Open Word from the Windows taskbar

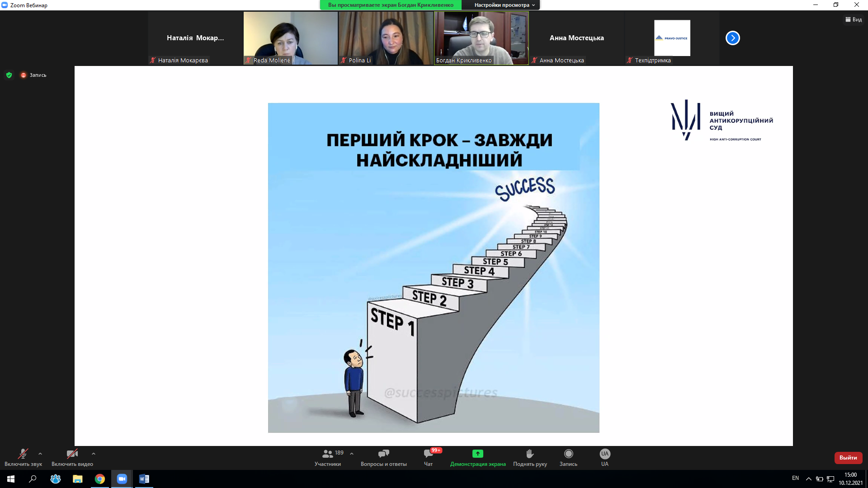tap(144, 479)
